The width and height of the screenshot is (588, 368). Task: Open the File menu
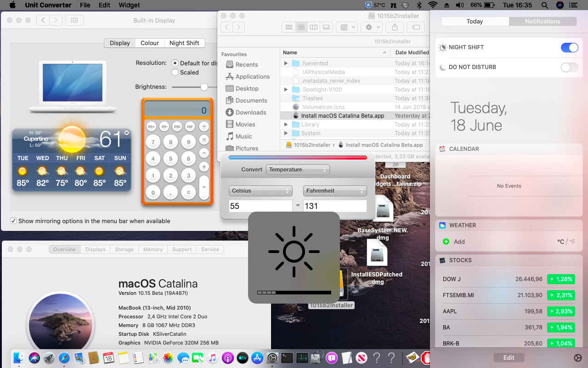point(85,5)
